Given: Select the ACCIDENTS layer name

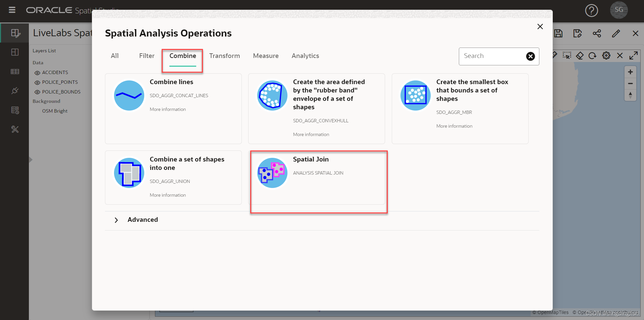Looking at the screenshot, I should pyautogui.click(x=55, y=73).
